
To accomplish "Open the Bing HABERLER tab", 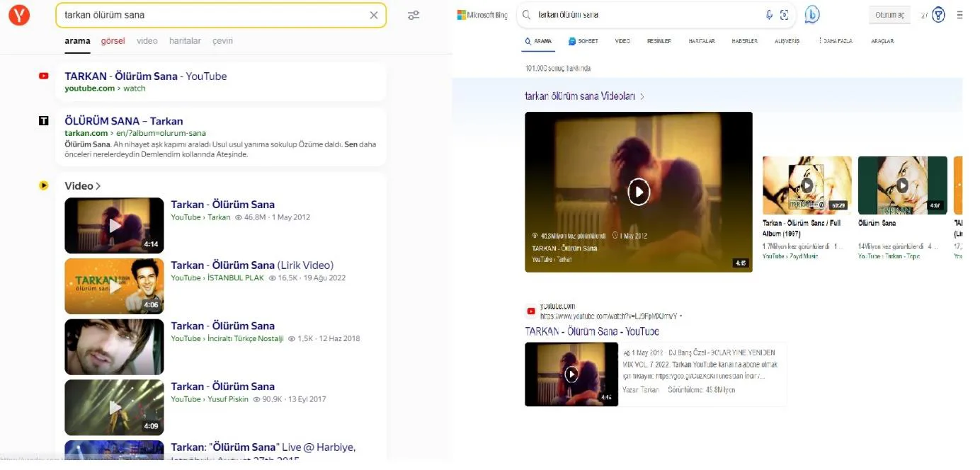I will 744,41.
